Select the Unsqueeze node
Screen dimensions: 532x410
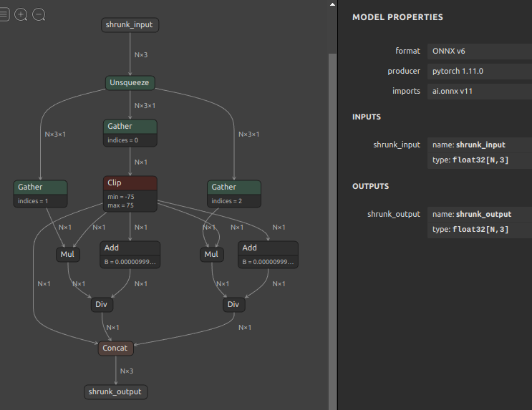click(130, 83)
